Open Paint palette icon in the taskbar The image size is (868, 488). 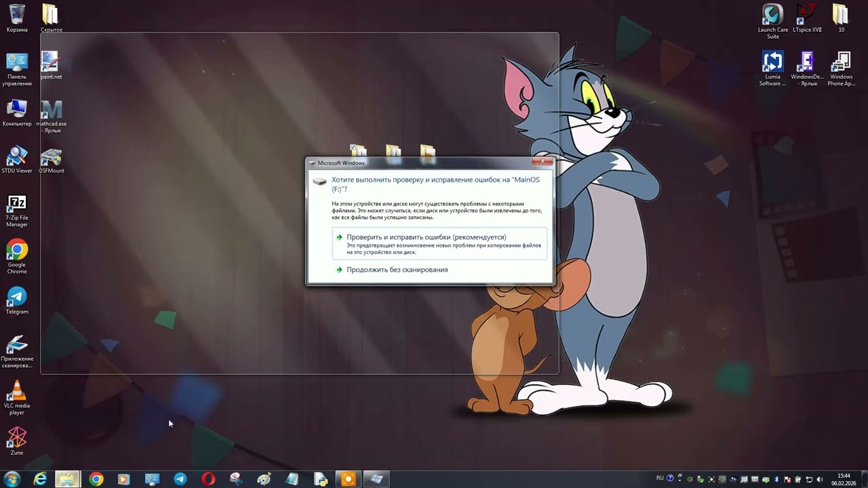[264, 479]
